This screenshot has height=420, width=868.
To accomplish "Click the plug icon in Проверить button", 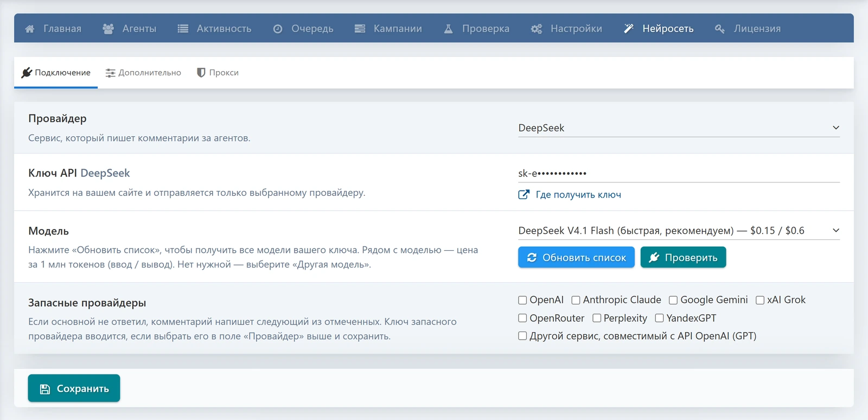I will (x=654, y=257).
